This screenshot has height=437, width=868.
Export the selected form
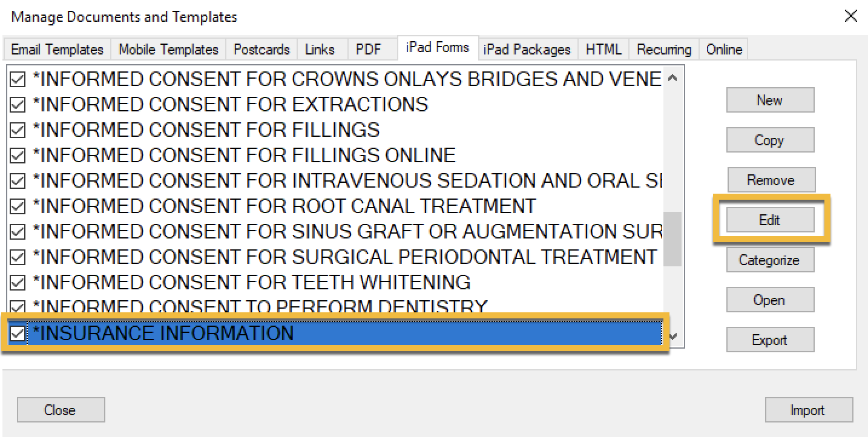[770, 340]
